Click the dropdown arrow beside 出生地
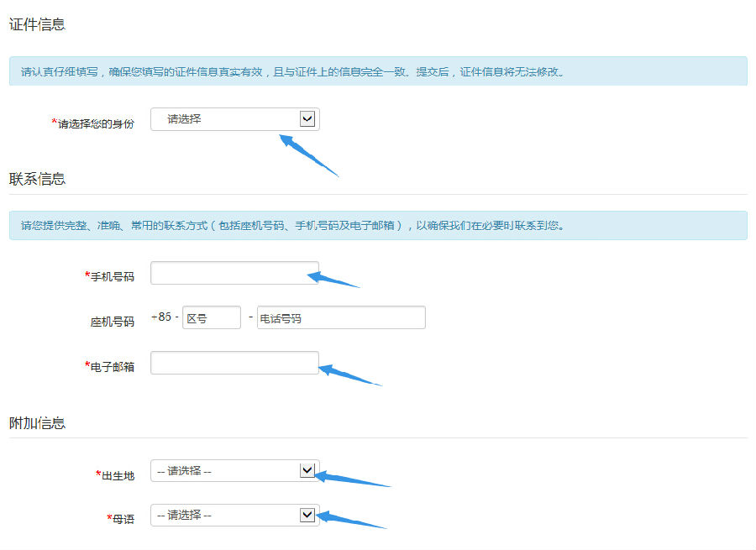This screenshot has width=756, height=550. click(x=309, y=471)
